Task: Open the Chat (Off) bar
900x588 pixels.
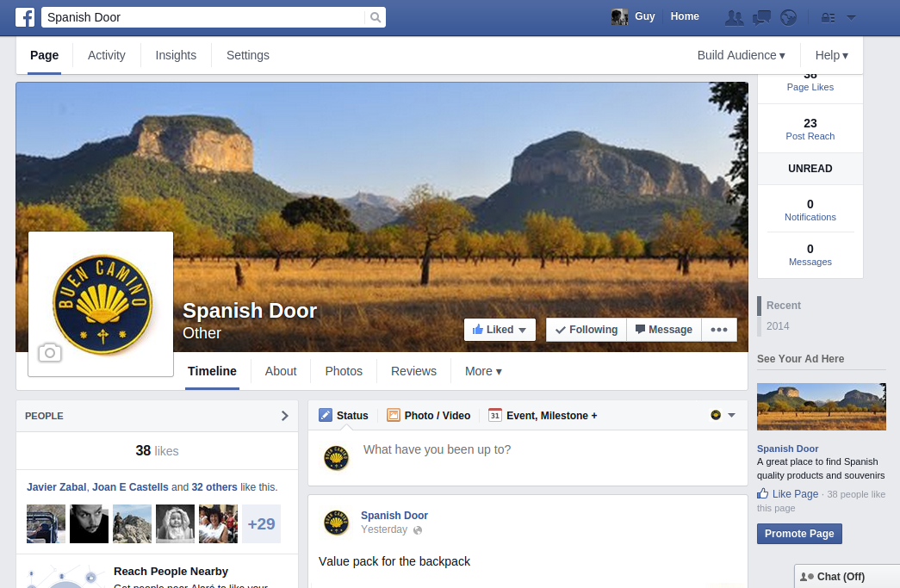Action: [x=847, y=577]
